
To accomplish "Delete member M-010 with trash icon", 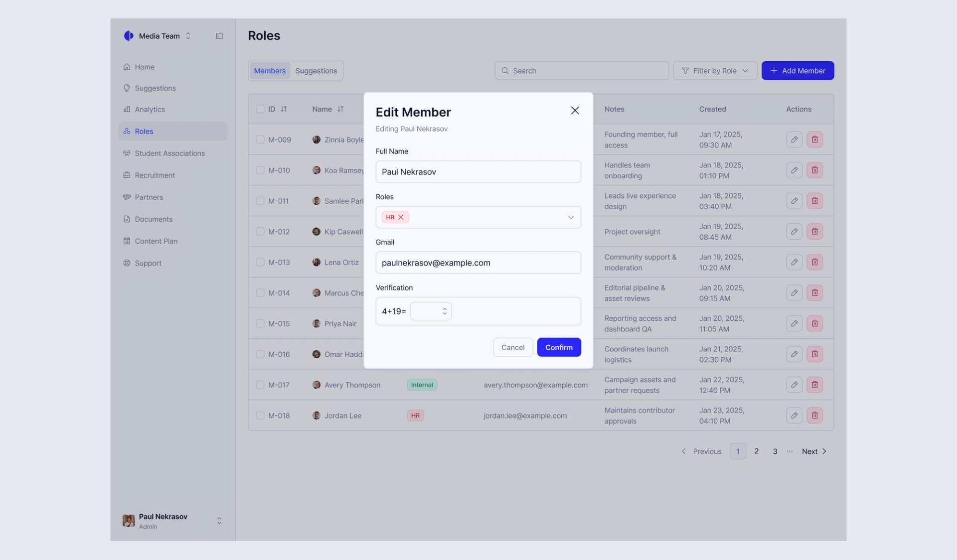I will pyautogui.click(x=814, y=170).
